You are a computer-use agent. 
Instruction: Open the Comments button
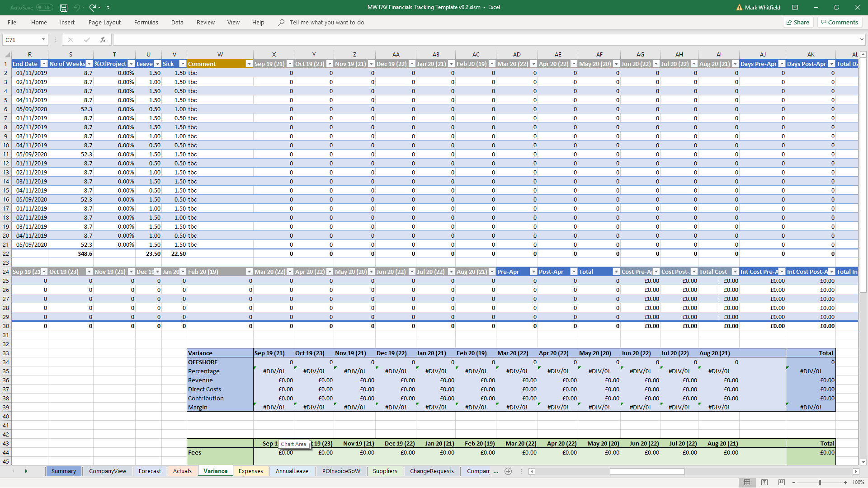(840, 22)
